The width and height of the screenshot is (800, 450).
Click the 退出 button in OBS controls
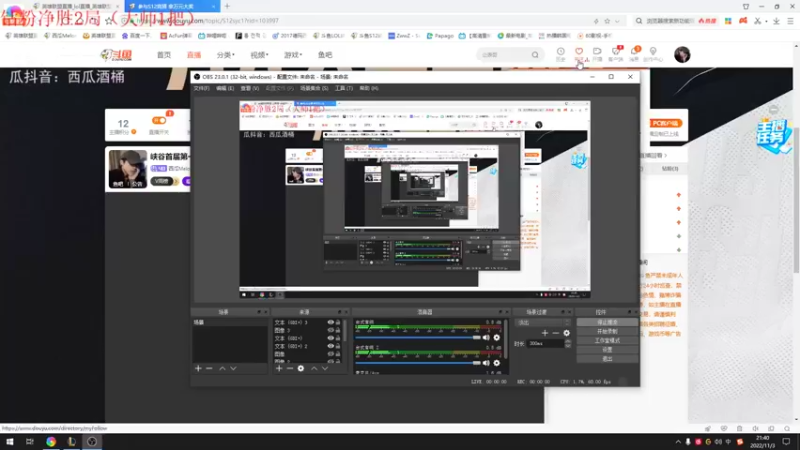(607, 359)
